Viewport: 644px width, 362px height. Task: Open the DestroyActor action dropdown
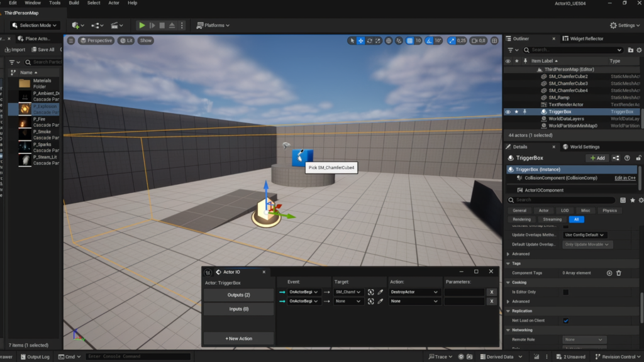[414, 292]
